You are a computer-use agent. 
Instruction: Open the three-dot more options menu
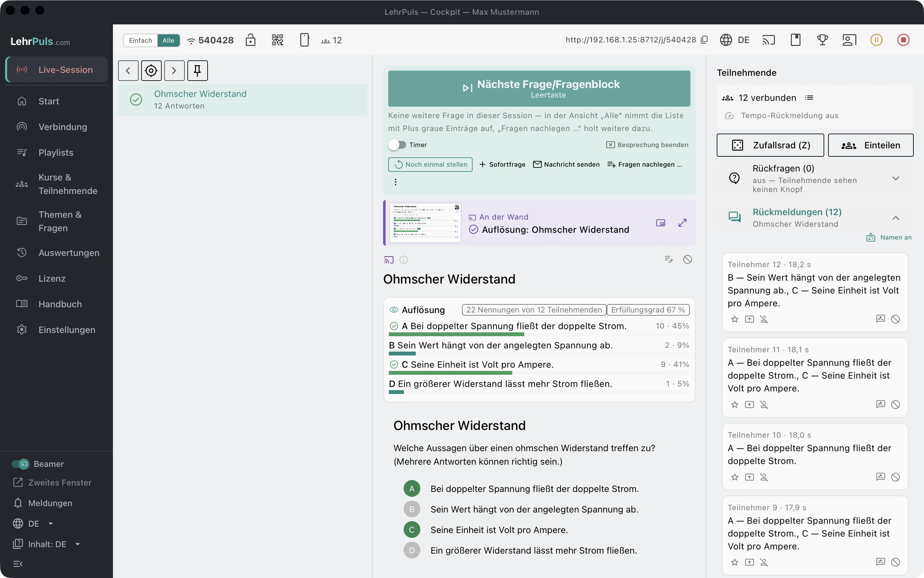coord(396,182)
